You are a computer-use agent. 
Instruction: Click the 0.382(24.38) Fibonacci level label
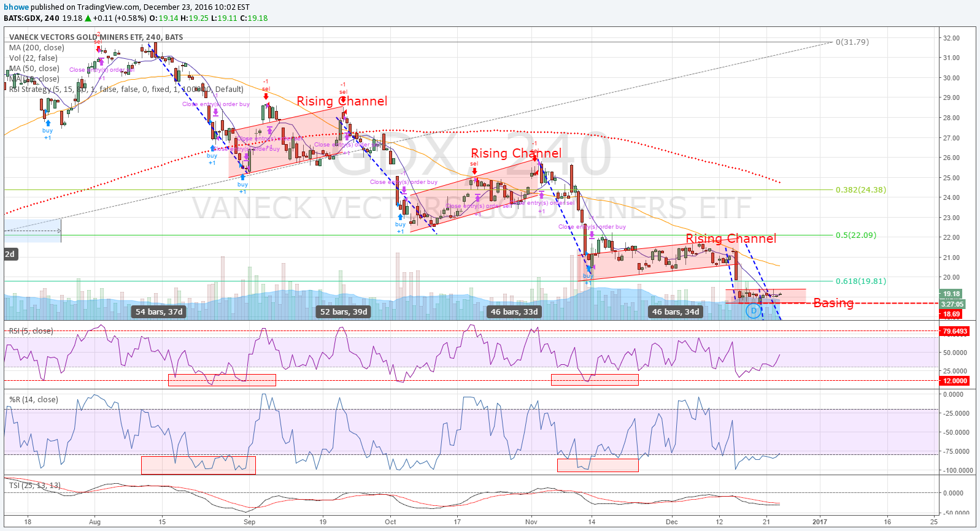click(x=861, y=190)
